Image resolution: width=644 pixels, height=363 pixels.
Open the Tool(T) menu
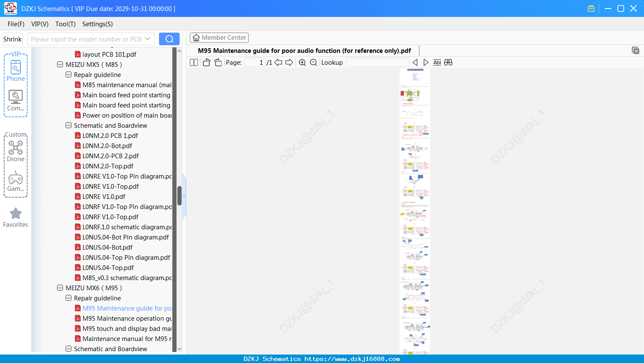[66, 24]
